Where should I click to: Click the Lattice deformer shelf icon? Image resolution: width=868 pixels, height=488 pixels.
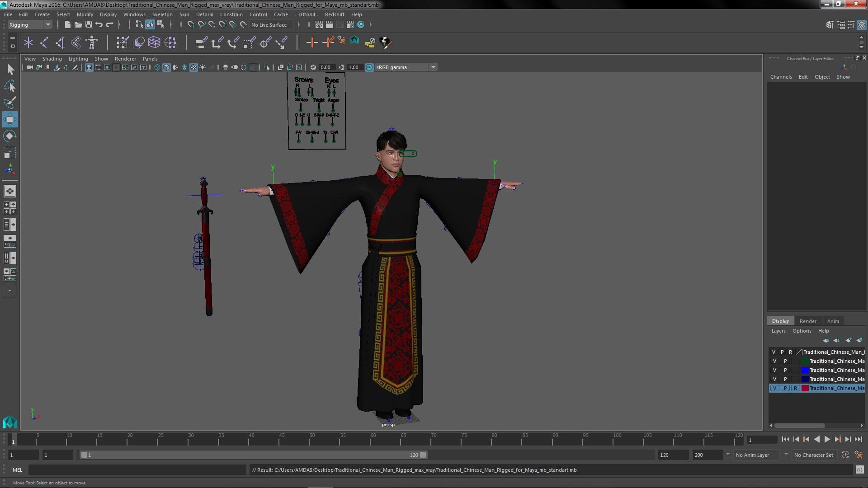pos(154,42)
